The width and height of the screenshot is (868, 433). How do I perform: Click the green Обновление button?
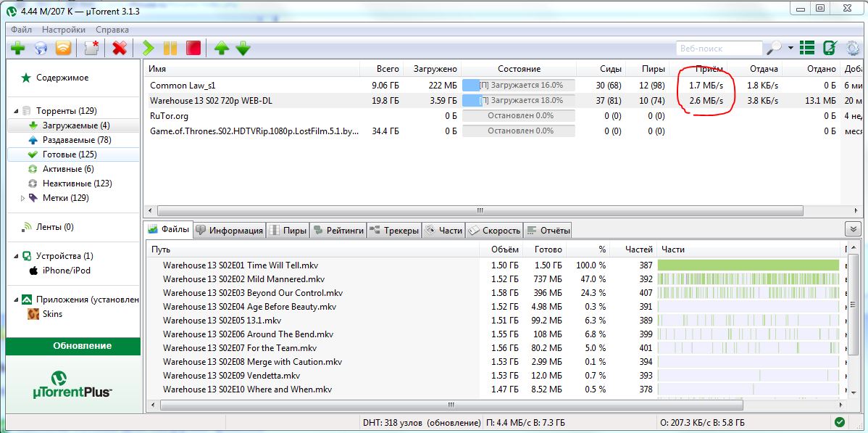tap(73, 346)
